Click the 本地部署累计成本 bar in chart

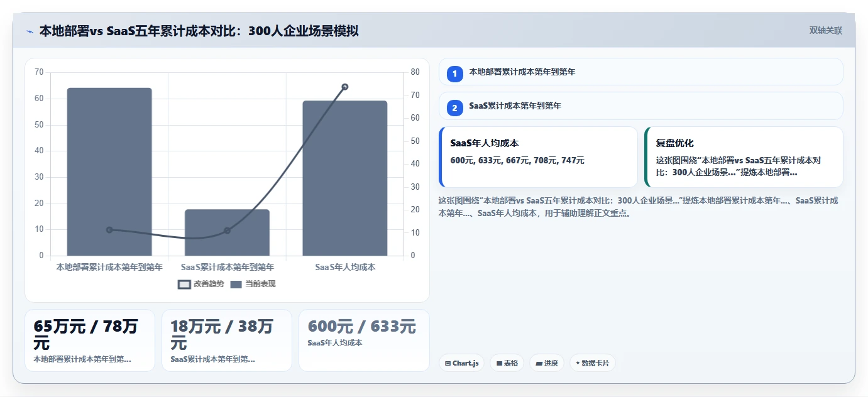(x=109, y=171)
